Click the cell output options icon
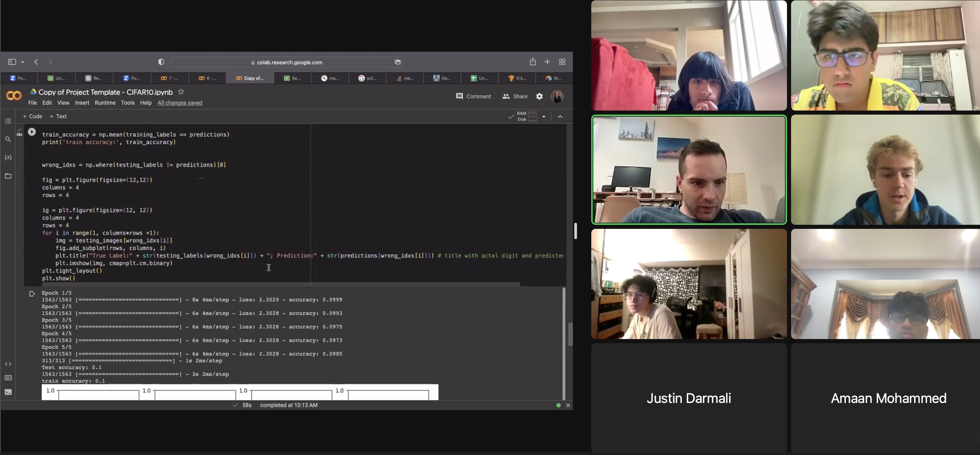The width and height of the screenshot is (980, 455). [32, 293]
